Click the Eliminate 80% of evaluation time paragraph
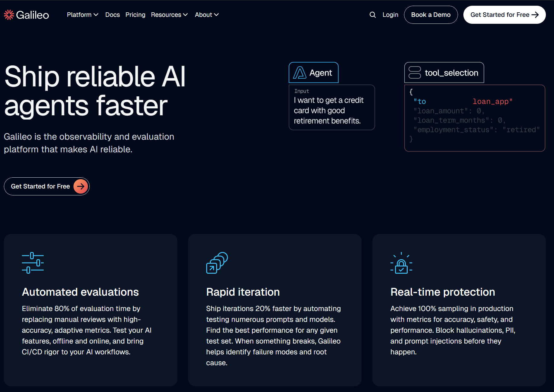 87,330
